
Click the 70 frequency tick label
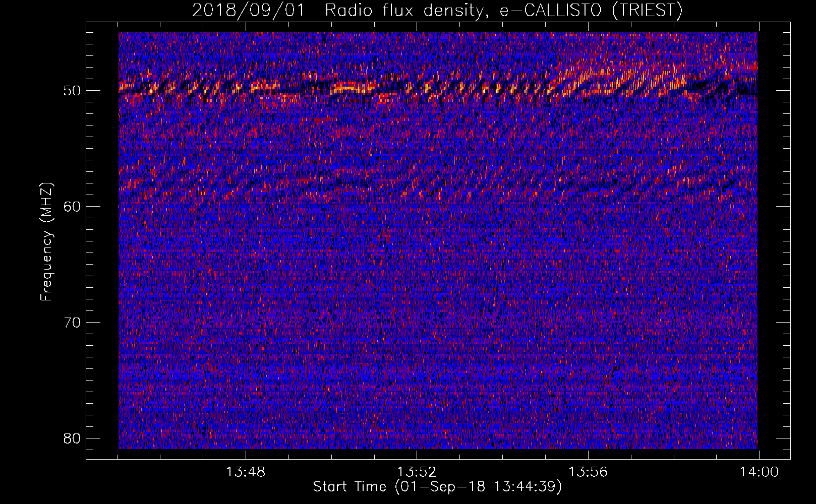[73, 323]
